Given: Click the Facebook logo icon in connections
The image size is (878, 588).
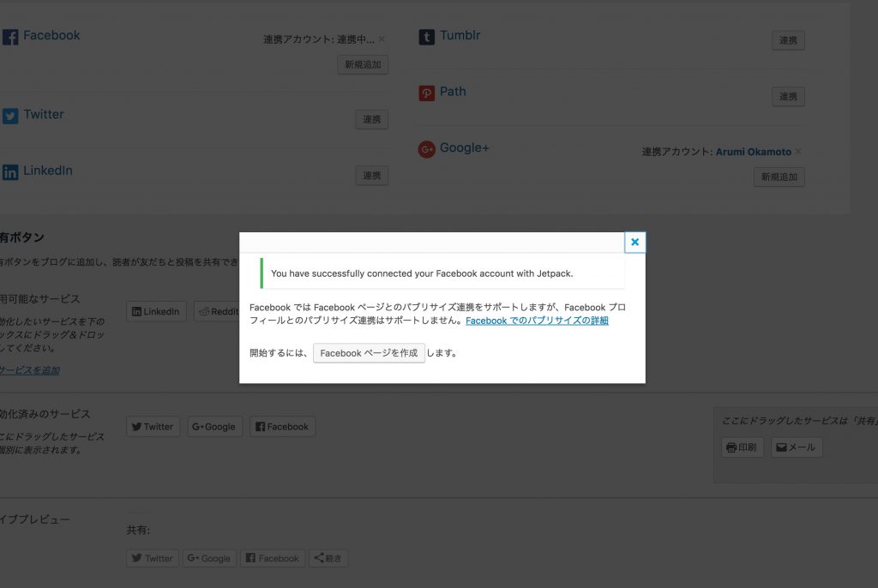Looking at the screenshot, I should 10,37.
